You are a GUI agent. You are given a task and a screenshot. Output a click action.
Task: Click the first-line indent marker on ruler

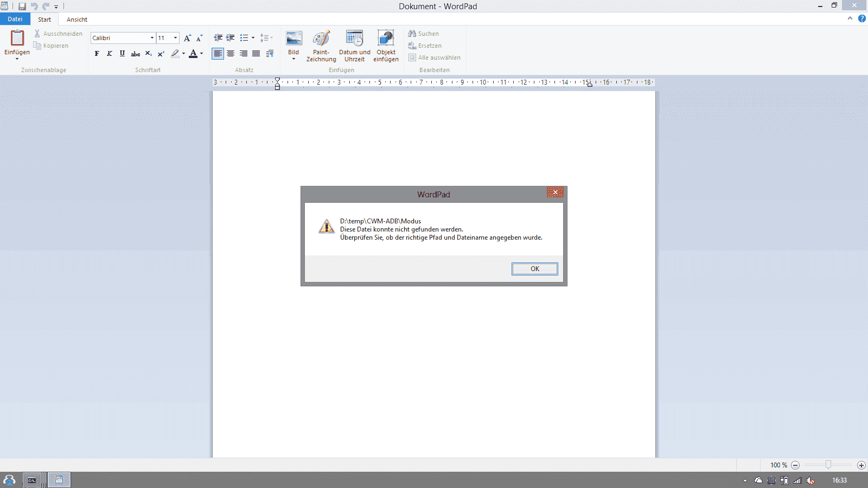tap(277, 80)
